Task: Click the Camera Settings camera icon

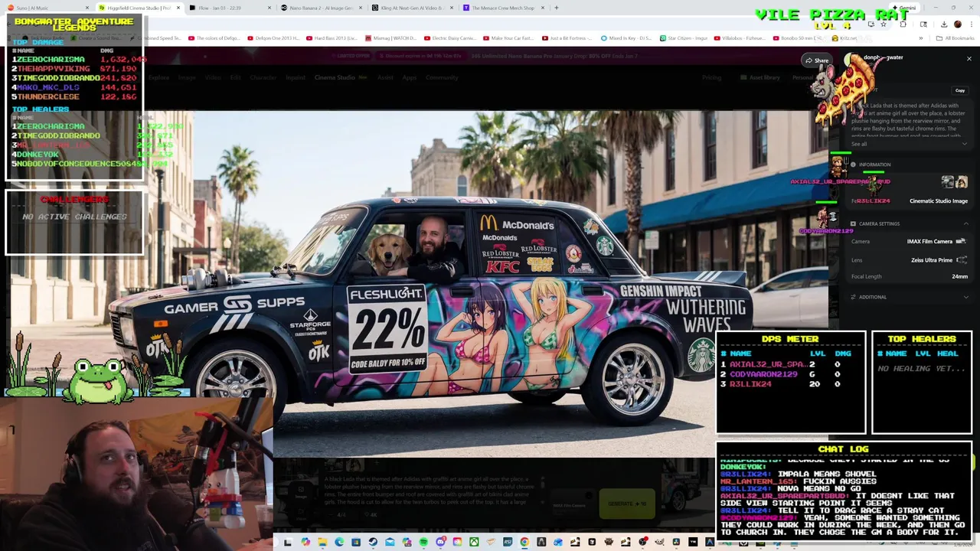Action: 853,223
